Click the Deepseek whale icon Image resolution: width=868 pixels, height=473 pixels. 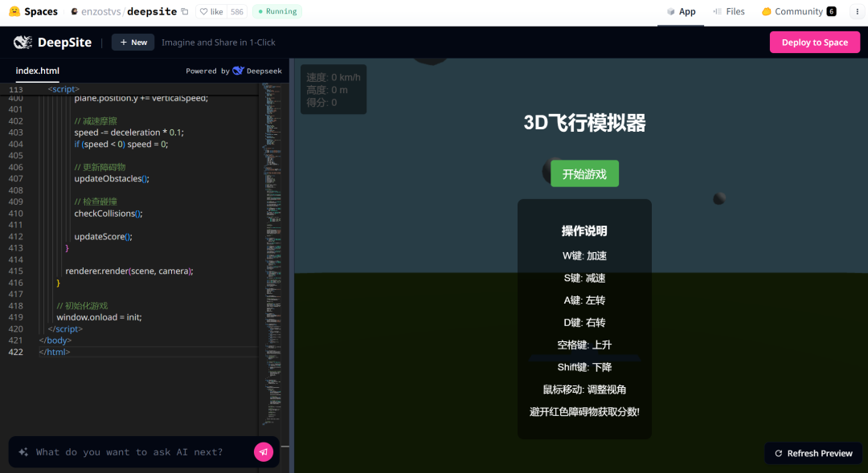[238, 70]
